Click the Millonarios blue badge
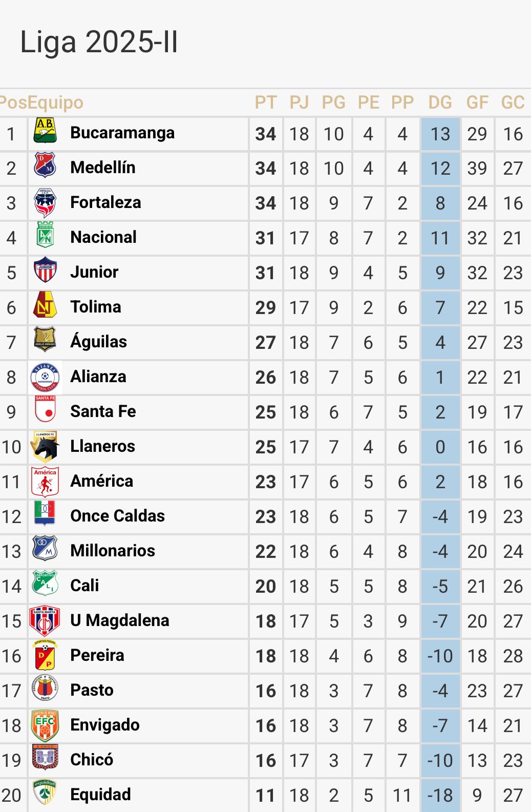This screenshot has width=531, height=812. (x=45, y=549)
